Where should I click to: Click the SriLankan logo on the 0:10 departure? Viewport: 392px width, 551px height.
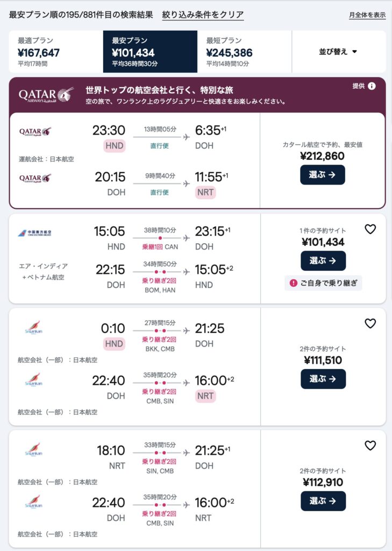coord(33,328)
